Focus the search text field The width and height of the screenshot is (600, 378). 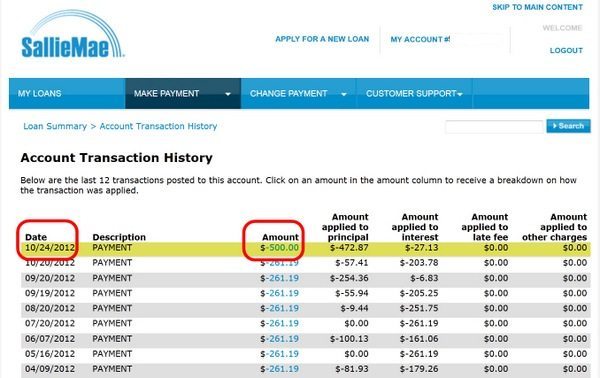[x=494, y=126]
